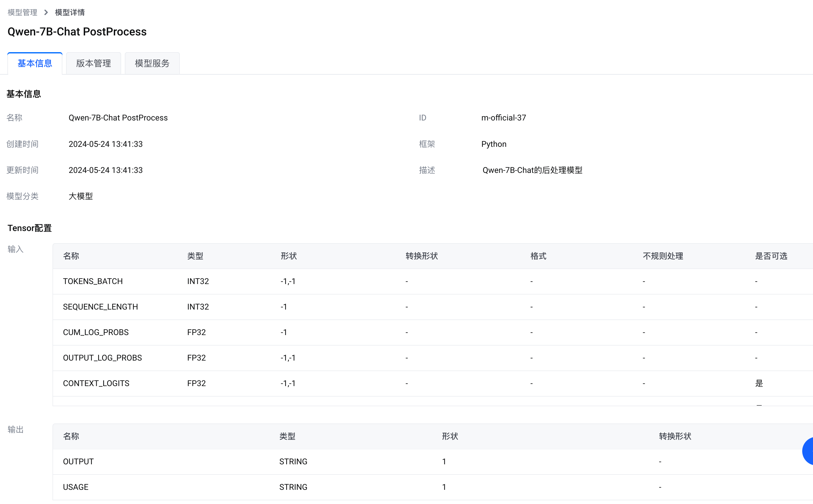The width and height of the screenshot is (813, 504).
Task: Click the 模型分类 value 大模型
Action: [81, 196]
